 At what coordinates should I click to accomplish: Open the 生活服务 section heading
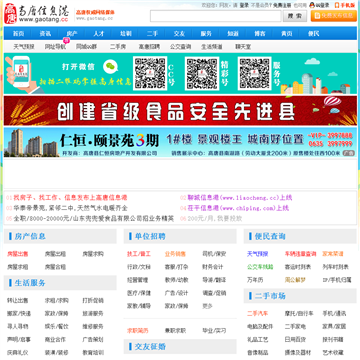[x=30, y=283]
